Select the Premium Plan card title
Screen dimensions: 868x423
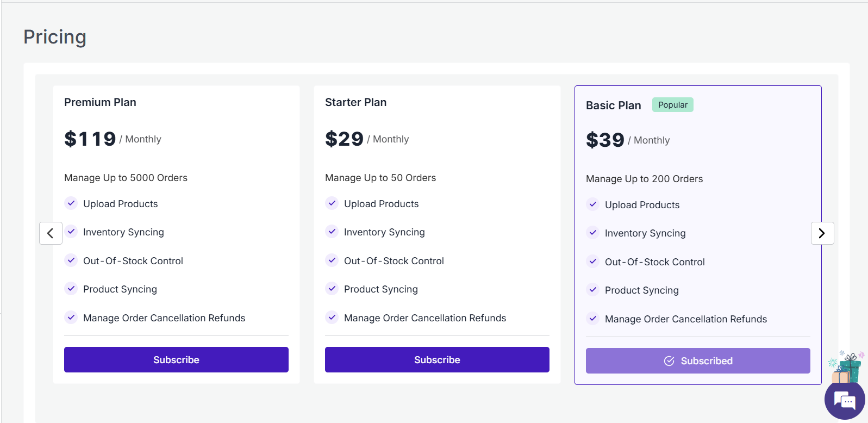[100, 102]
